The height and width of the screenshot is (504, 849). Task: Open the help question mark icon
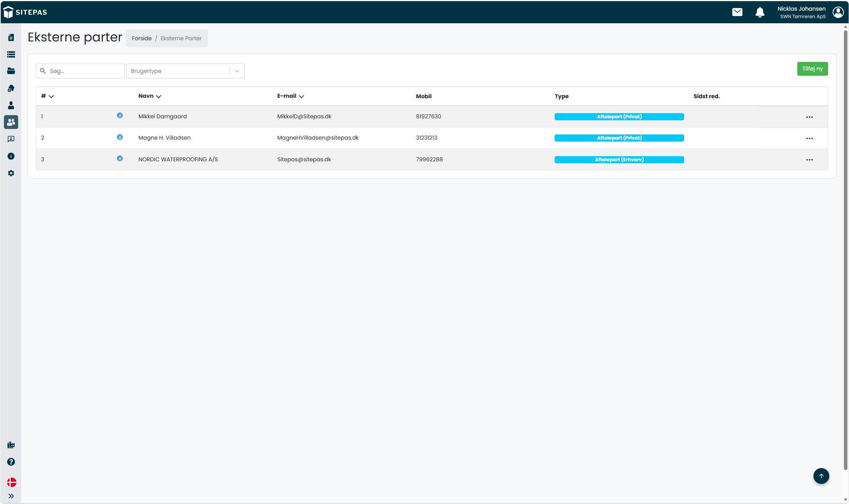point(11,462)
